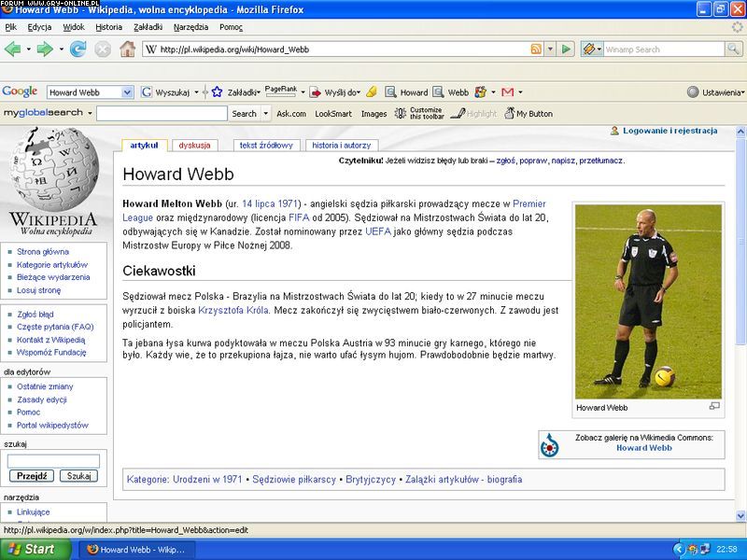Click the user icon beside Logowanie i rejestracja
Image resolution: width=747 pixels, height=560 pixels.
pos(614,131)
